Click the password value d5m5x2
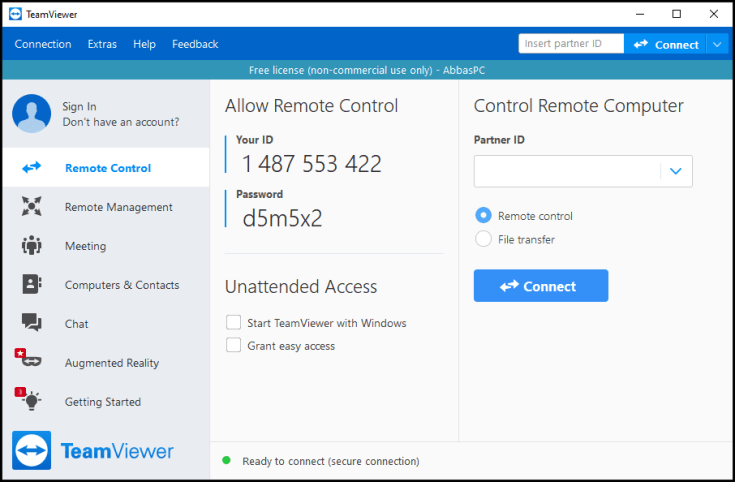The image size is (735, 482). point(282,218)
